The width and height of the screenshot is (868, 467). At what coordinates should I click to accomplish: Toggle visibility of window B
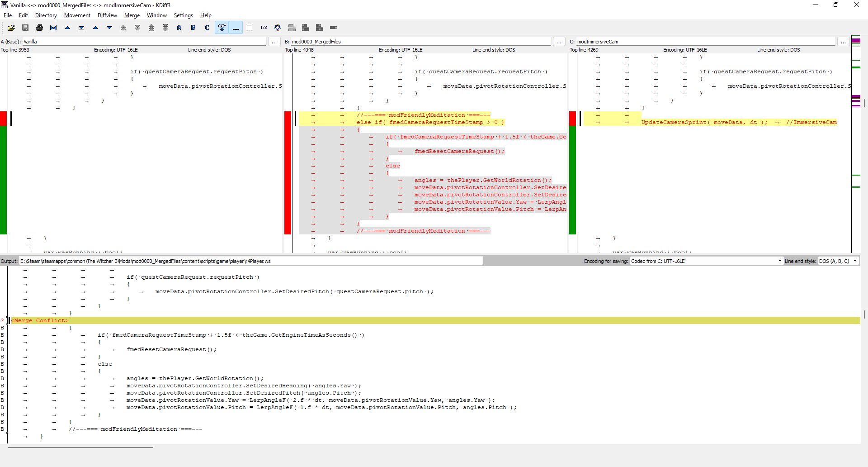coord(306,28)
